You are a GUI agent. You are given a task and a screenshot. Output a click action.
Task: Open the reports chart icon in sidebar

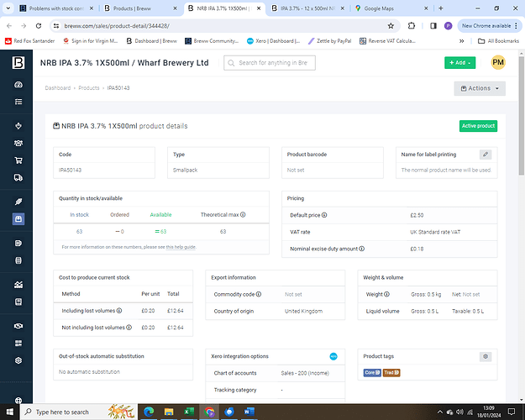pos(18,285)
